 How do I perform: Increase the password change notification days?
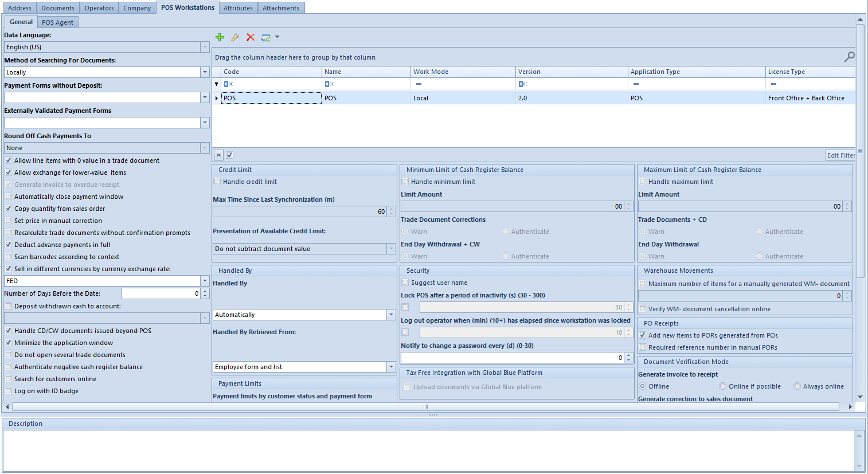pos(629,355)
